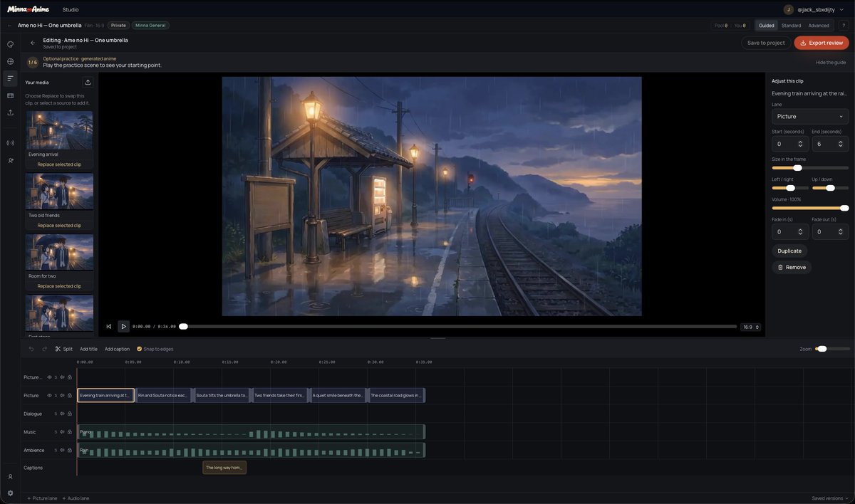This screenshot has width=855, height=504.
Task: Open the film strip sidebar icon
Action: click(x=10, y=95)
